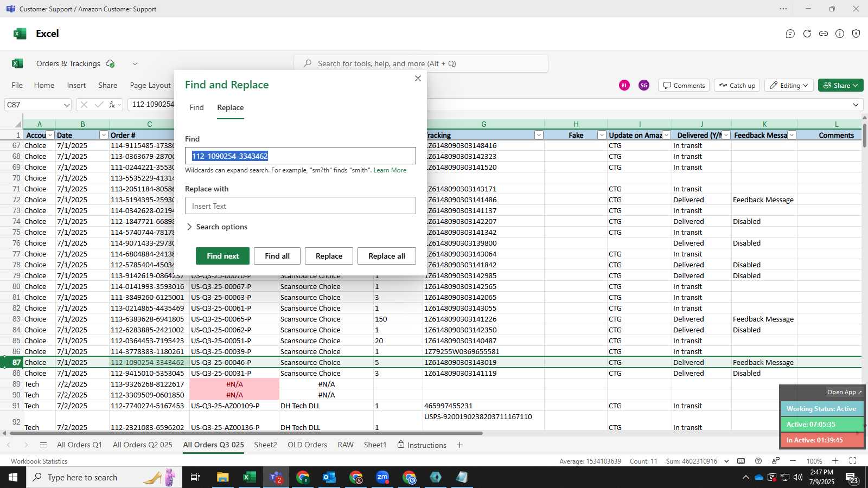Open the Name Box dropdown
Screen dimensions: 868x488
[67, 105]
